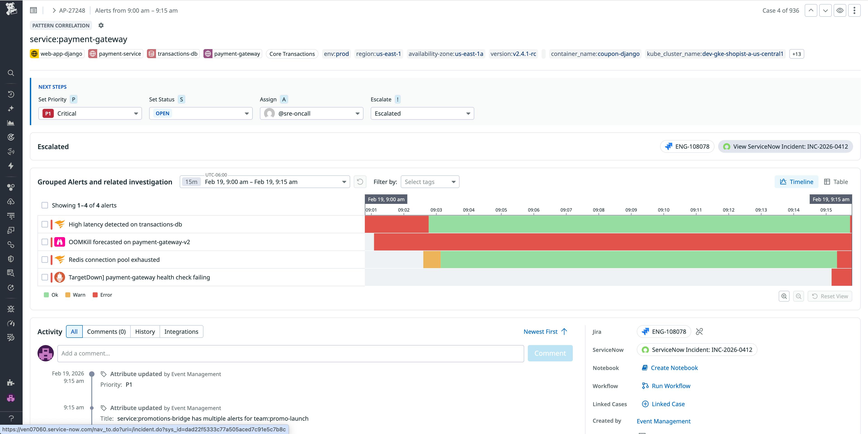The height and width of the screenshot is (434, 868).
Task: Select the watchdog alerts icon in the sidebar
Action: tap(11, 137)
